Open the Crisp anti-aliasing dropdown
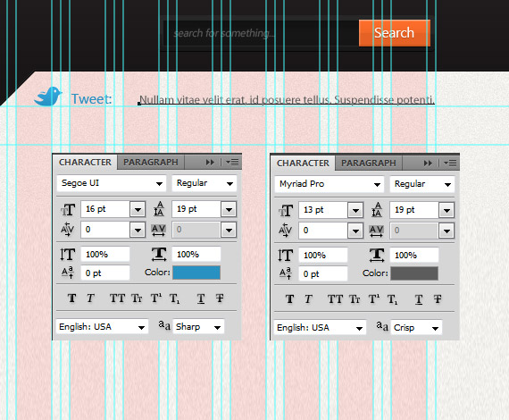This screenshot has width=509, height=420. tap(416, 328)
